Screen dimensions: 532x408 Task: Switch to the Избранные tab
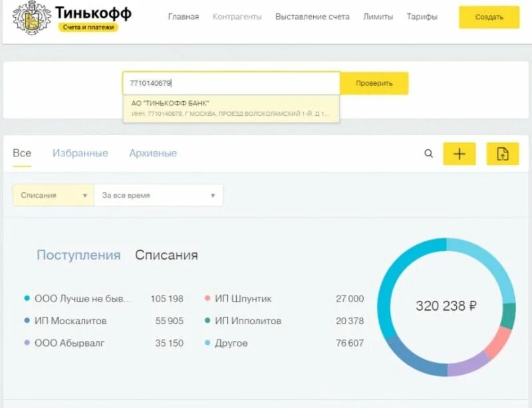click(80, 153)
